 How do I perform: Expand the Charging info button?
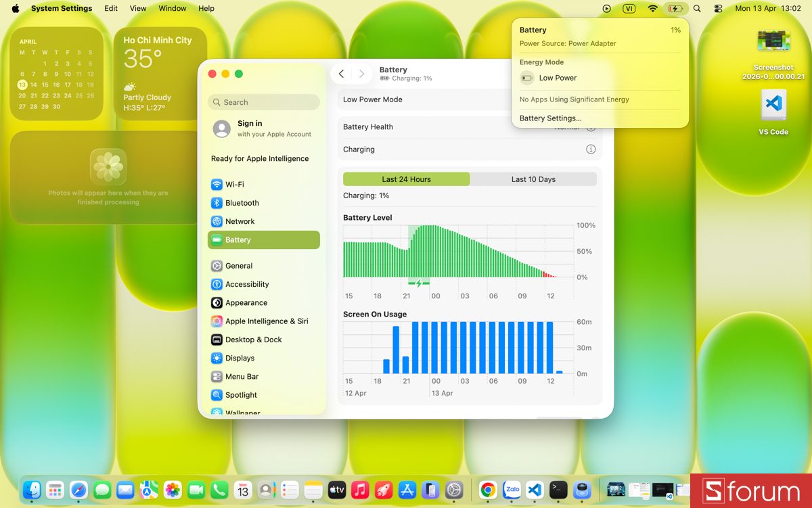tap(590, 149)
